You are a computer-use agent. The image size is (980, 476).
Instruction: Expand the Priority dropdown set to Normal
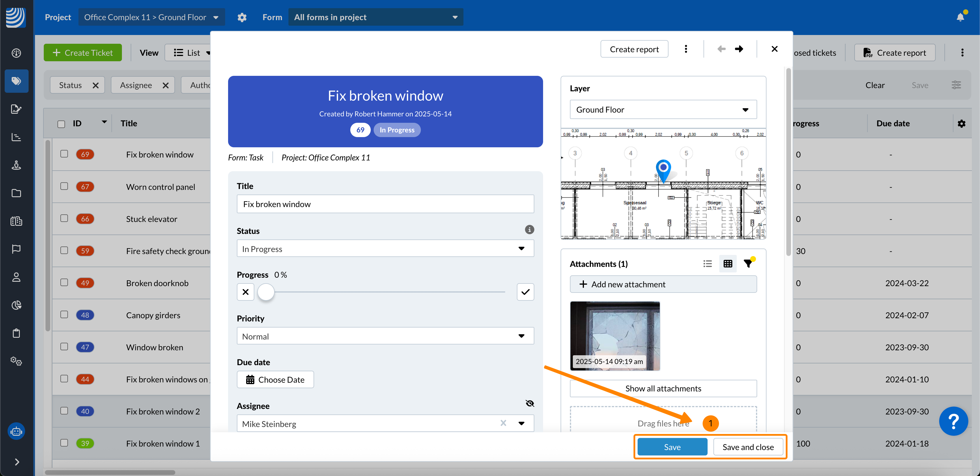(x=385, y=336)
